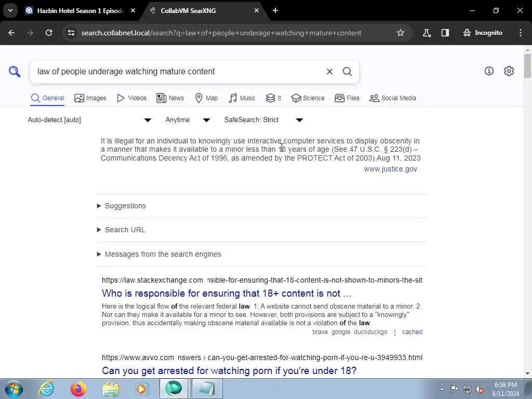
Task: Select the Images search category
Action: click(90, 98)
